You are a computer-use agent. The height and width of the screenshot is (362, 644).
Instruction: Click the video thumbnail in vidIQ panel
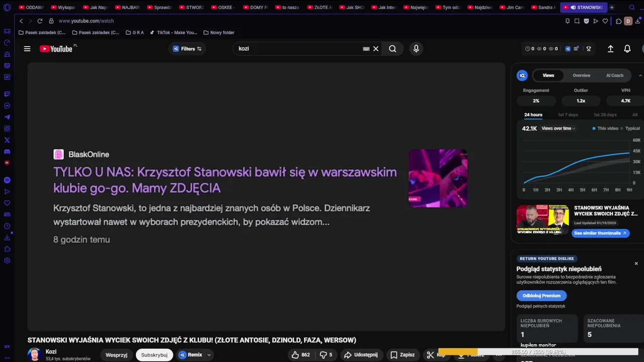coord(543,219)
